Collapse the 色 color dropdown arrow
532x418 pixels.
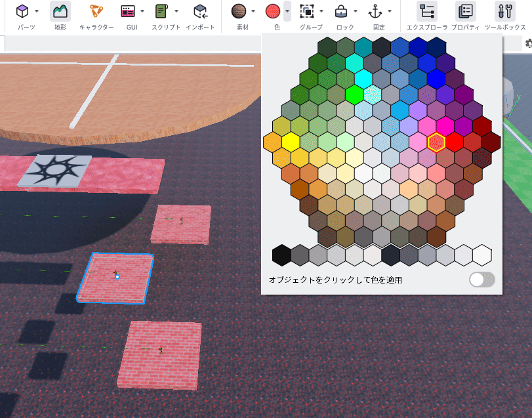[287, 11]
